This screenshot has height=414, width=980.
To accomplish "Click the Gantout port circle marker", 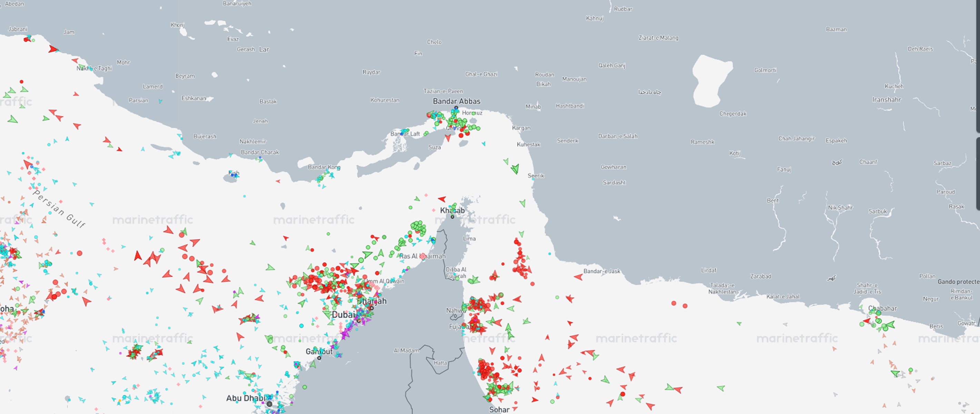I will 319,358.
